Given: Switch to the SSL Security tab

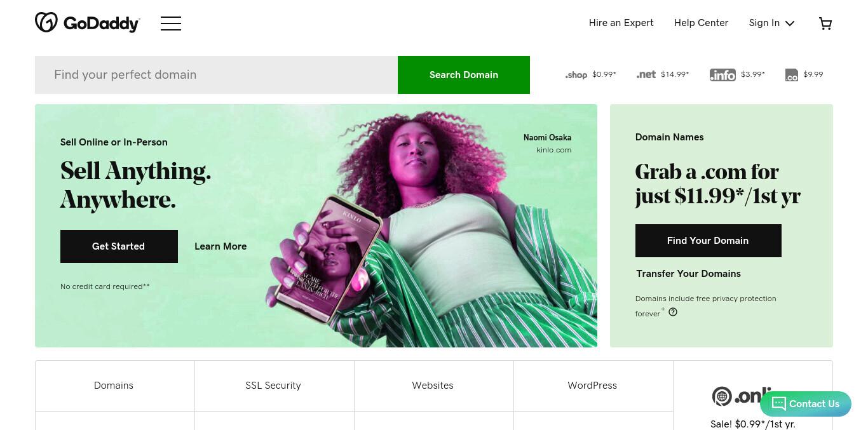Looking at the screenshot, I should click(274, 386).
